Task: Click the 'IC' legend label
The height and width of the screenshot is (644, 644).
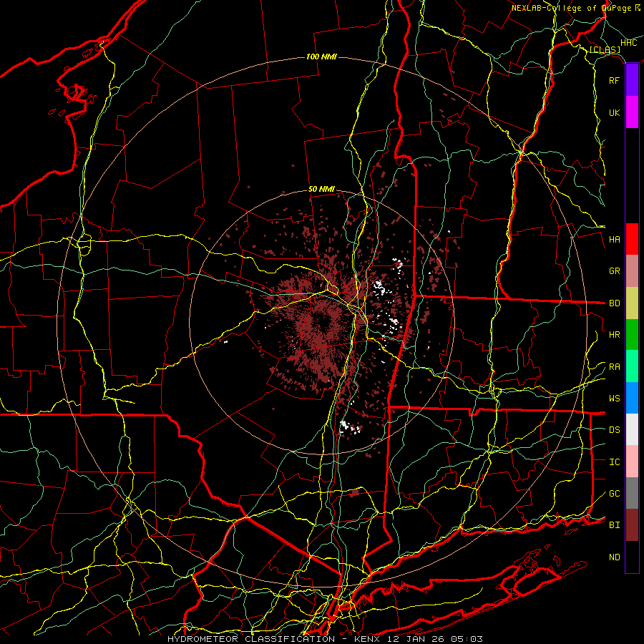Action: coord(614,462)
